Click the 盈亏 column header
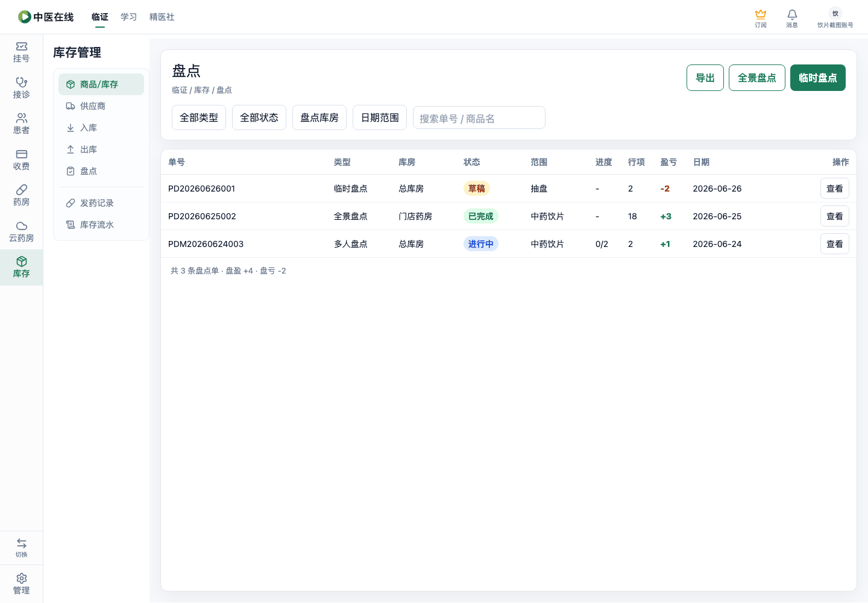The height and width of the screenshot is (603, 868). [x=668, y=162]
